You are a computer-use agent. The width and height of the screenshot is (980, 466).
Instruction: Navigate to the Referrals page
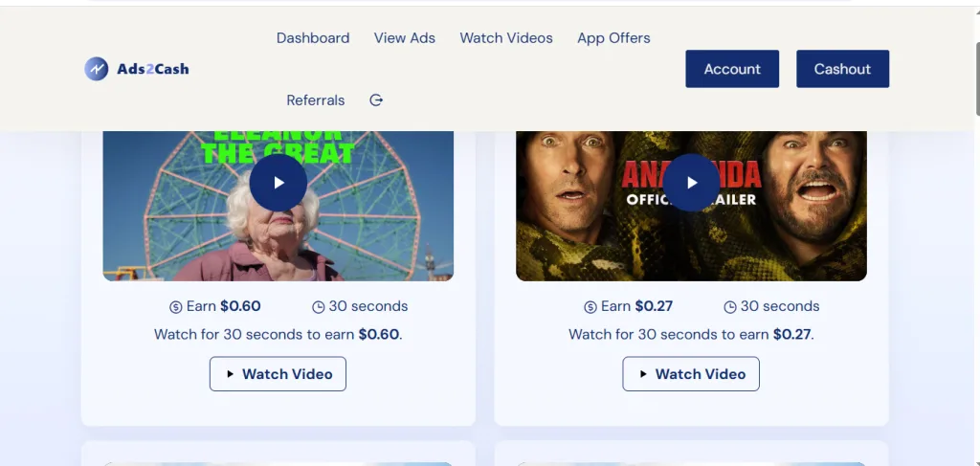[x=315, y=100]
